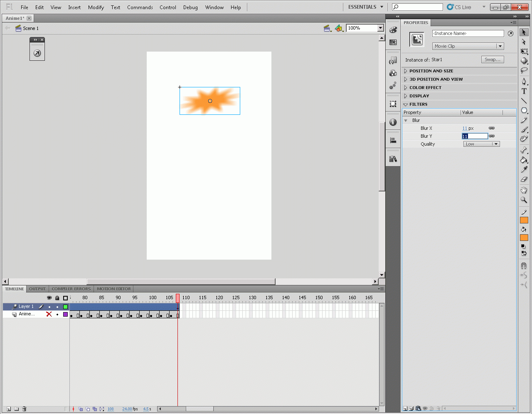Select the Bone tool
This screenshot has width=532, height=414.
[x=524, y=150]
